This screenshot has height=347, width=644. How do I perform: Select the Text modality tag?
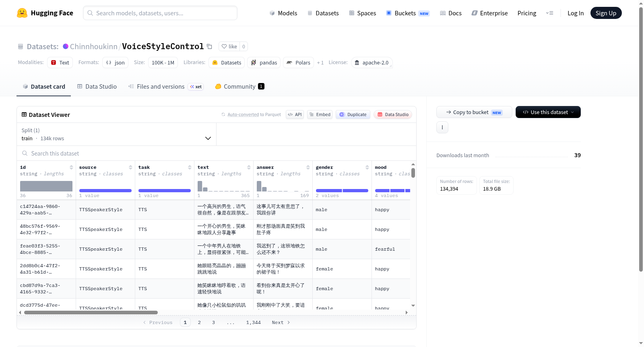pyautogui.click(x=60, y=62)
